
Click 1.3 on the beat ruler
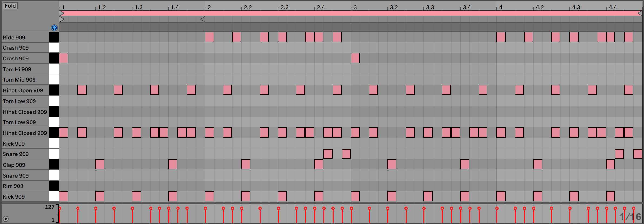(x=138, y=7)
